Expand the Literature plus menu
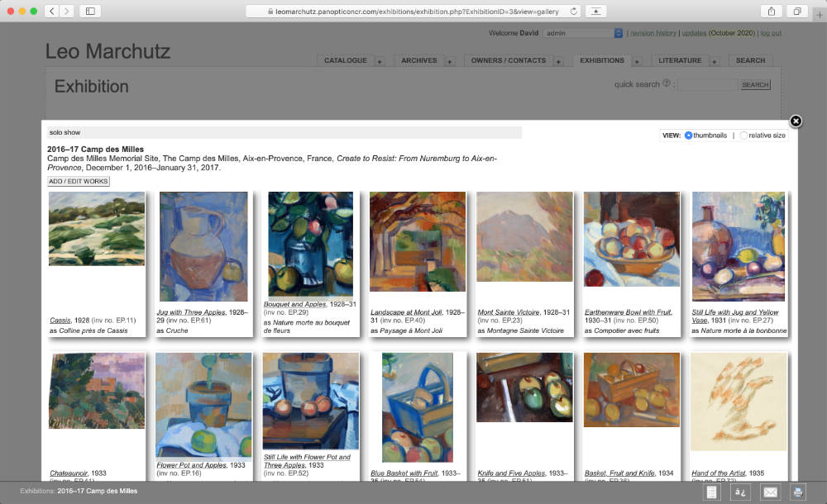This screenshot has height=504, width=827. [x=715, y=62]
